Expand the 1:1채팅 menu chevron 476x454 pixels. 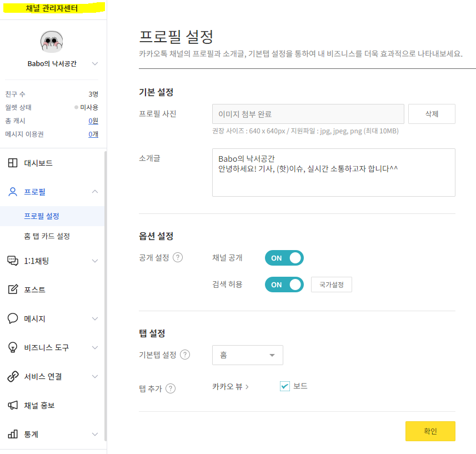pos(95,261)
